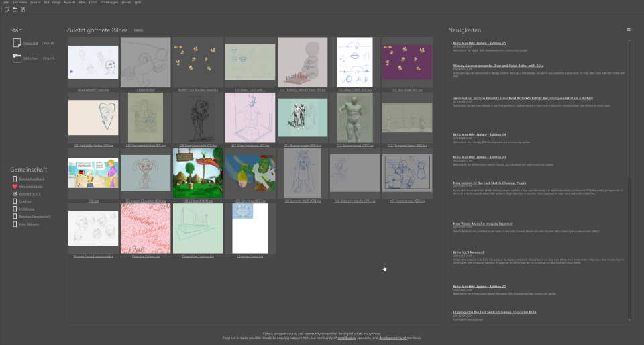This screenshot has height=345, width=644.
Task: Open the Neuigkeiten options dropdown menu
Action: (629, 30)
